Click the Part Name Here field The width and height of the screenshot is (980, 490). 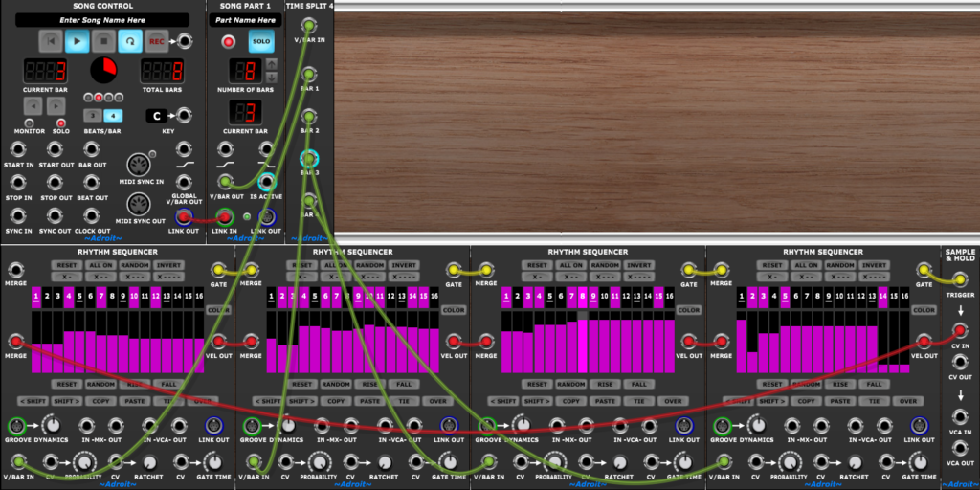245,20
